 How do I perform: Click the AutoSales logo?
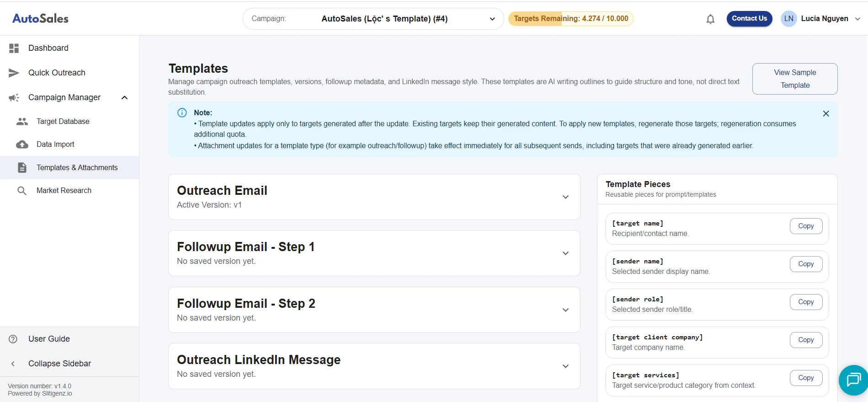tap(40, 18)
